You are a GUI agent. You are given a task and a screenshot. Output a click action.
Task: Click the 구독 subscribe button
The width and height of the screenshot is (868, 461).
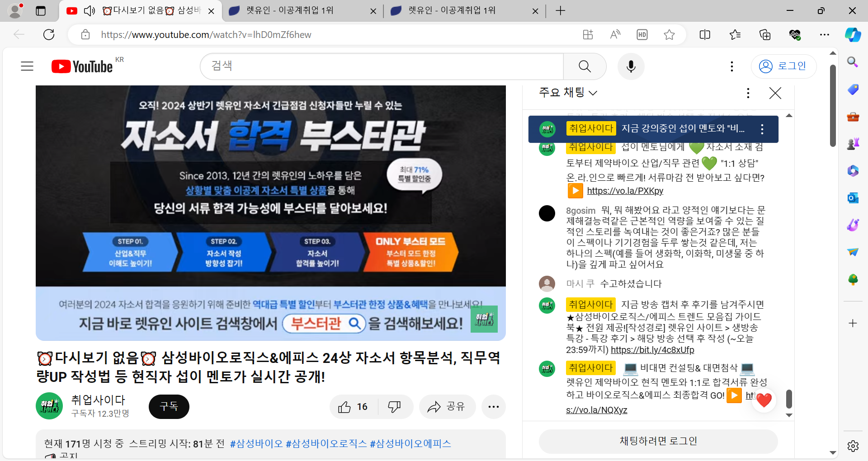click(x=169, y=407)
